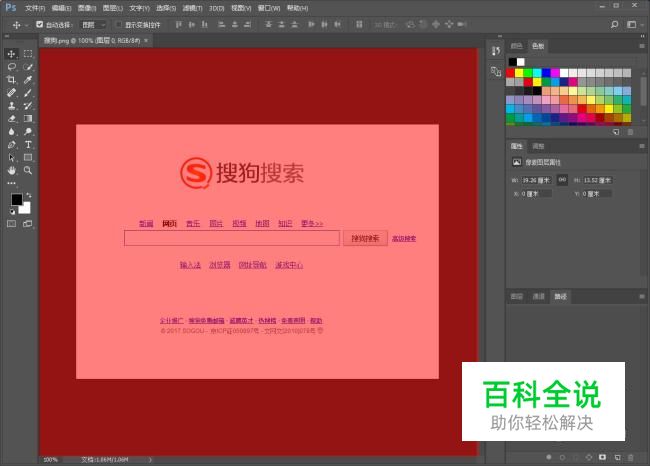Switch to the 属性 Properties tab

tap(517, 146)
